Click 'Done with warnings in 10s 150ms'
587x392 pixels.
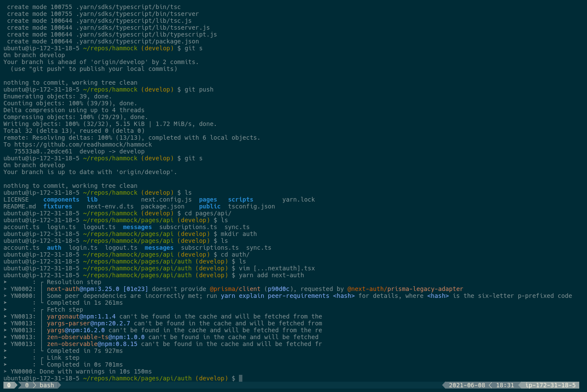96,371
